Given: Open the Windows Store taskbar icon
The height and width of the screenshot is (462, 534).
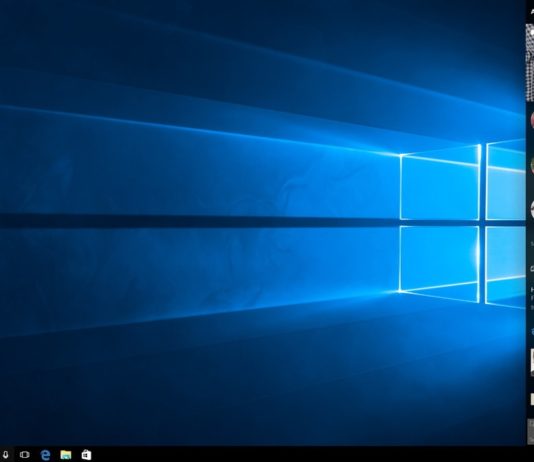Looking at the screenshot, I should click(86, 455).
